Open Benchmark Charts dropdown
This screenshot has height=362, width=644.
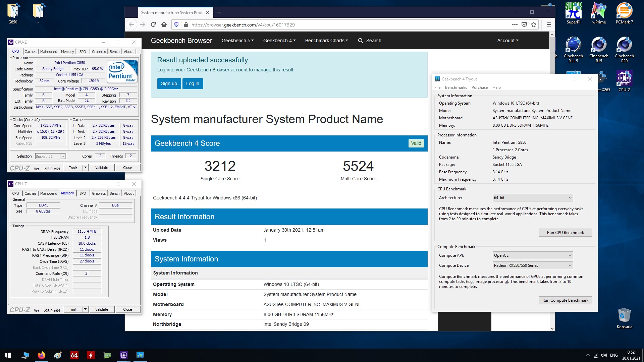tap(326, 41)
